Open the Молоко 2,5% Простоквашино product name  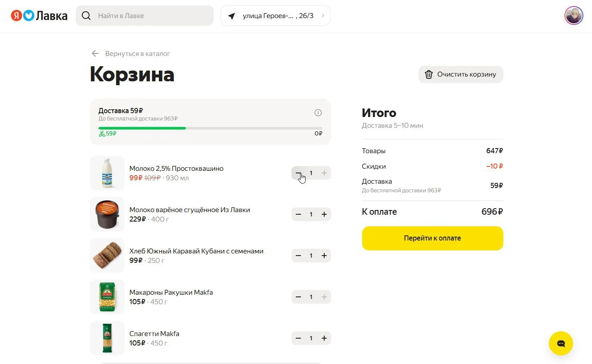(177, 168)
